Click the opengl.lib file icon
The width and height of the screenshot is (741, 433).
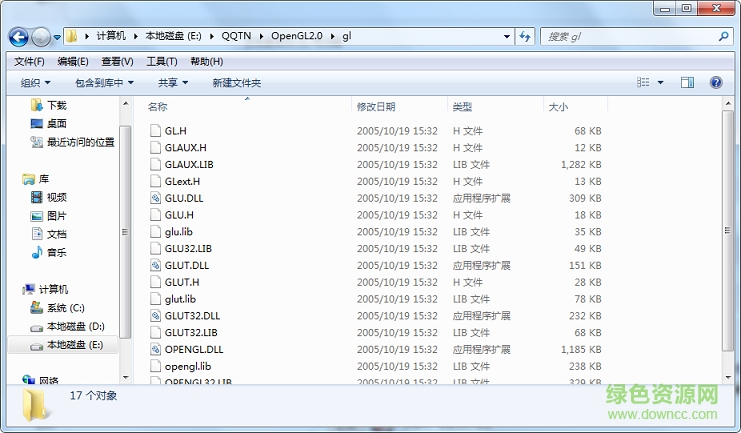click(x=155, y=366)
